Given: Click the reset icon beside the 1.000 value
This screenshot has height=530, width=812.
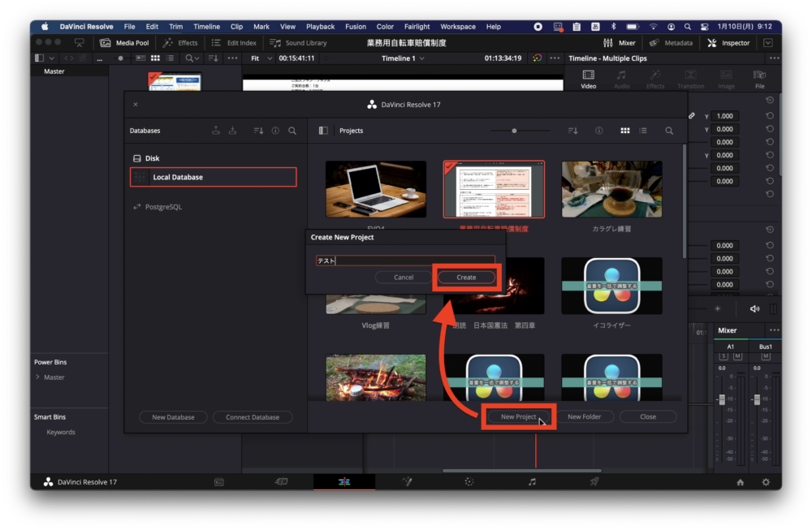Looking at the screenshot, I should pos(770,116).
